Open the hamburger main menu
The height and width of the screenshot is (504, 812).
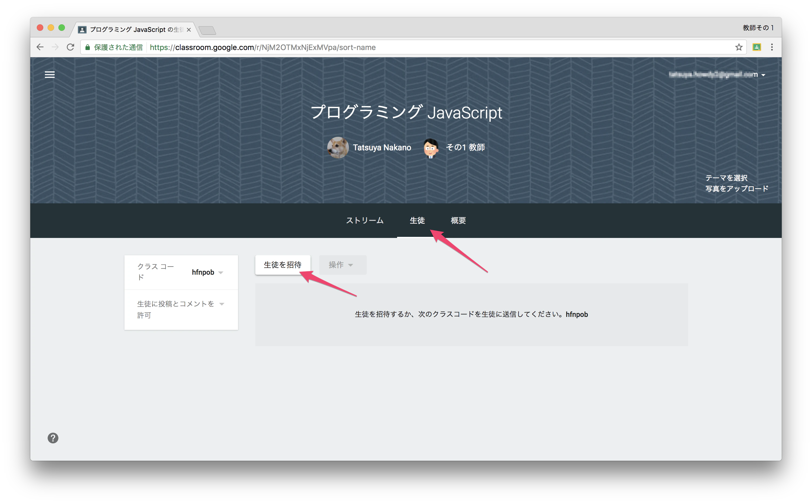pos(50,74)
